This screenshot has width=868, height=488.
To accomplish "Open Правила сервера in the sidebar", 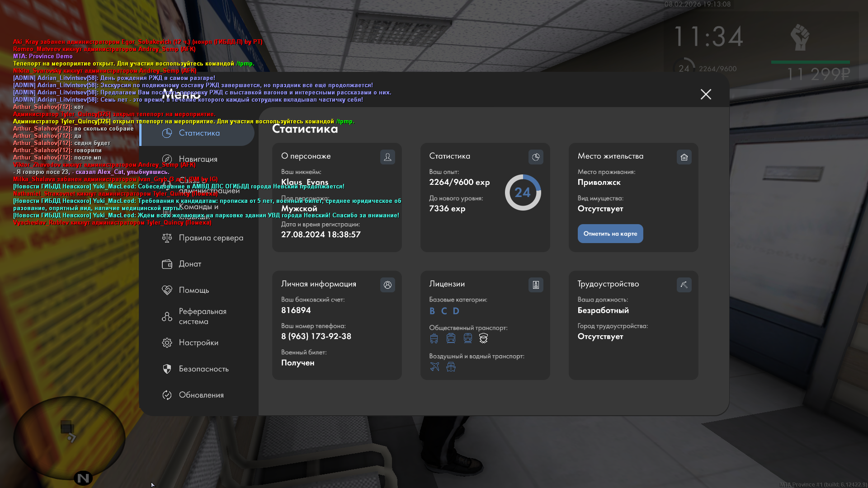I will point(211,238).
